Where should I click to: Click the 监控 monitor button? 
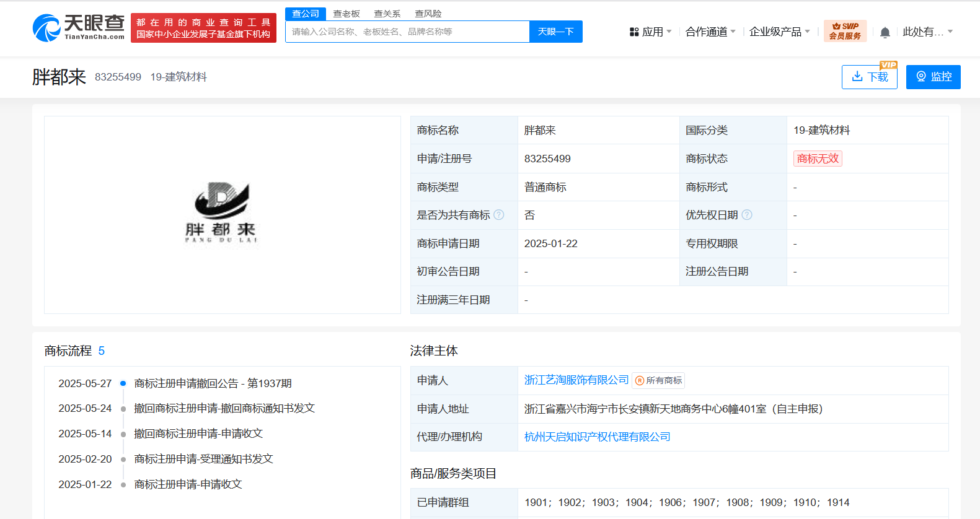point(933,77)
